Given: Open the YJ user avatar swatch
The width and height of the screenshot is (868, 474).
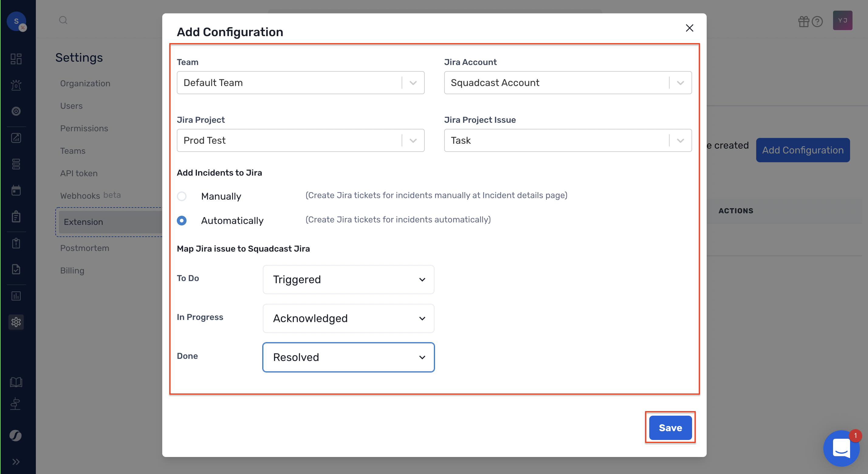Looking at the screenshot, I should [x=842, y=20].
